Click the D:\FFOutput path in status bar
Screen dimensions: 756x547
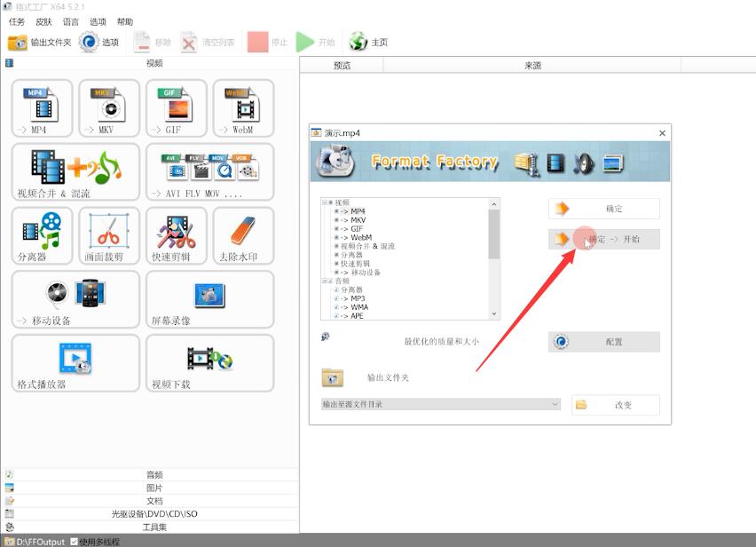tap(41, 542)
